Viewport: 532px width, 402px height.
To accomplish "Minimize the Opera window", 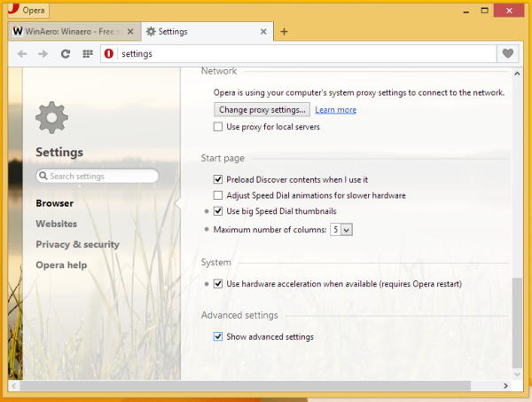I will click(x=466, y=11).
